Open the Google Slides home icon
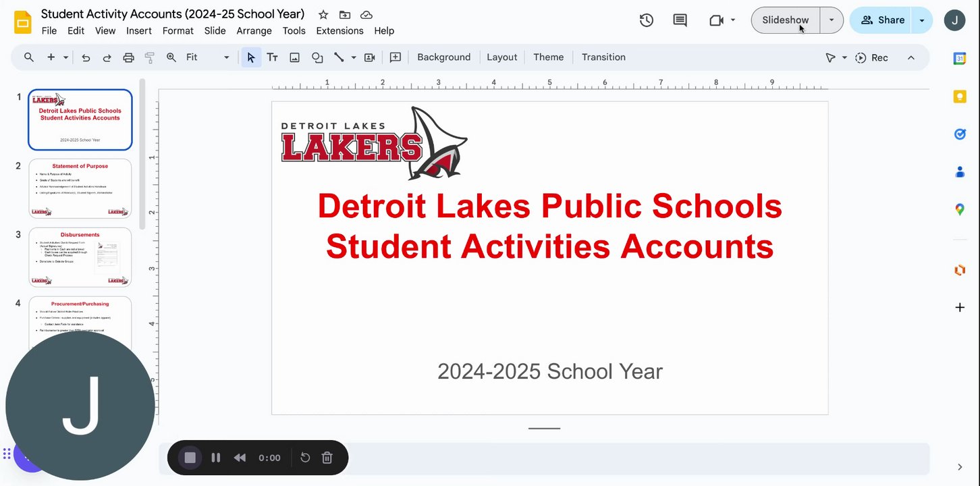Image resolution: width=980 pixels, height=486 pixels. (x=23, y=22)
